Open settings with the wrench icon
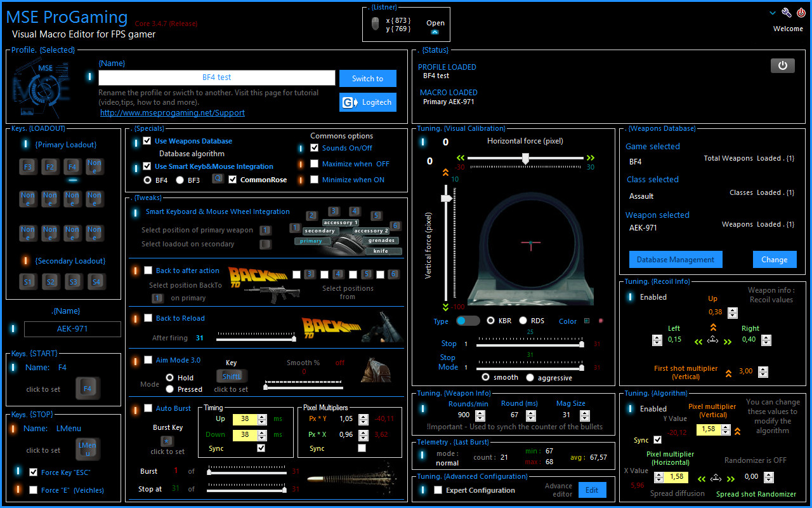The height and width of the screenshot is (508, 812). (x=787, y=13)
